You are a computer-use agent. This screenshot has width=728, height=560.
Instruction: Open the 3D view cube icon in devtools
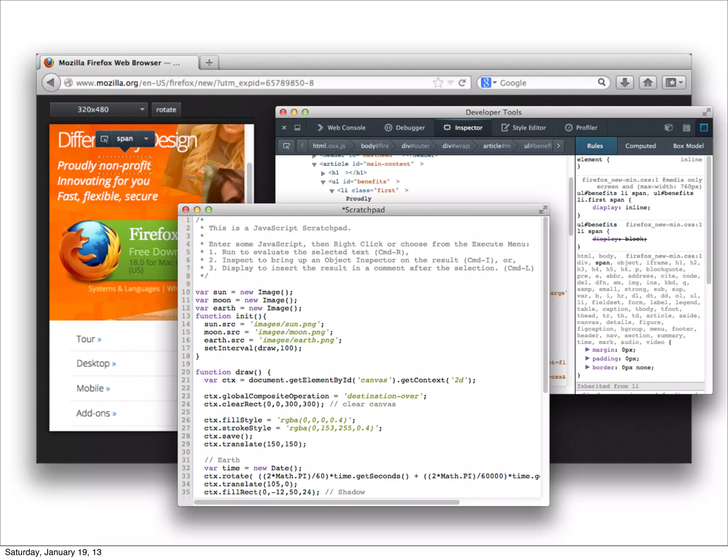(x=668, y=128)
